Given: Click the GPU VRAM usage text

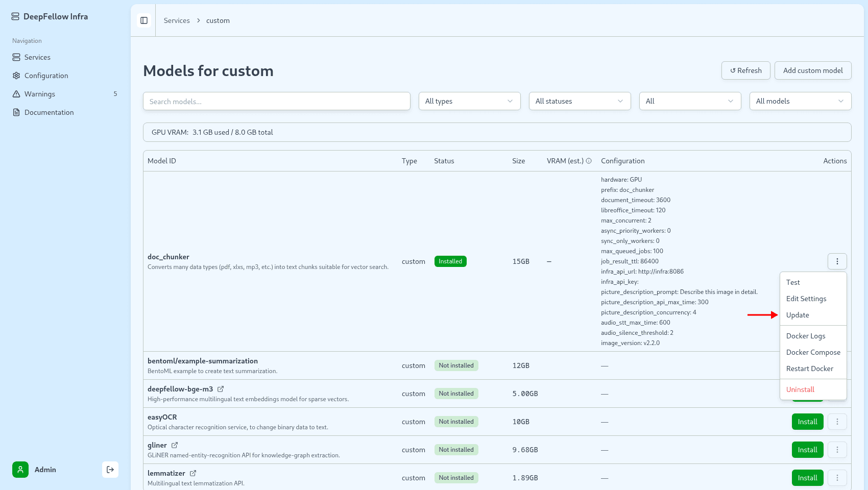Looking at the screenshot, I should tap(212, 132).
